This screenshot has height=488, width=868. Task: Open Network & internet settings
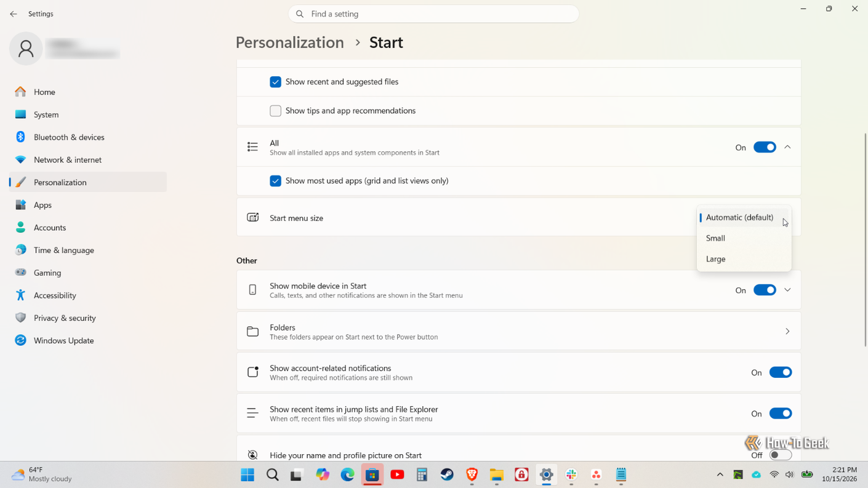pos(88,160)
